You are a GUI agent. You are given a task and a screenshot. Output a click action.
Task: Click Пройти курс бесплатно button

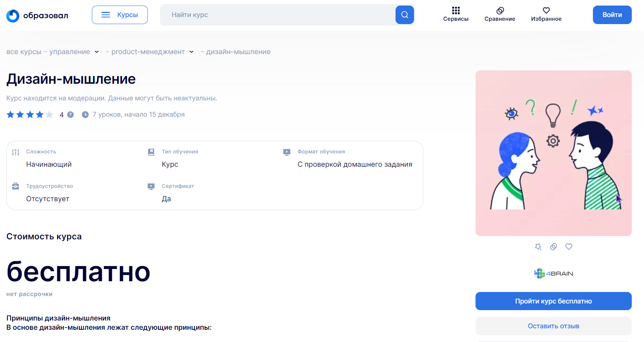pos(553,301)
